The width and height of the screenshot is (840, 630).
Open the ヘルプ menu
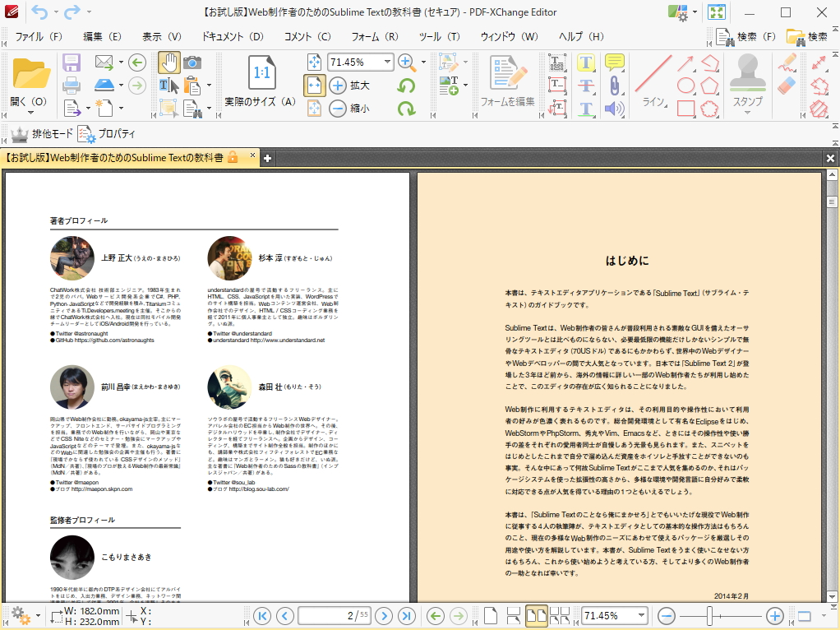pyautogui.click(x=581, y=36)
